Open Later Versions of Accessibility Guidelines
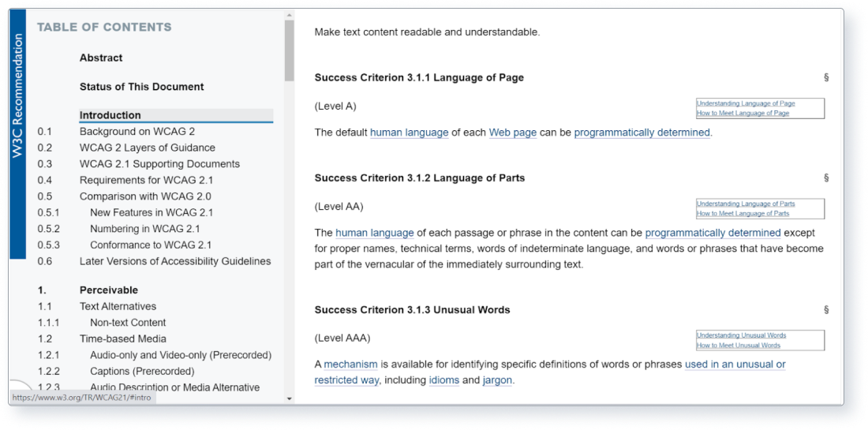The height and width of the screenshot is (430, 868). (x=175, y=261)
